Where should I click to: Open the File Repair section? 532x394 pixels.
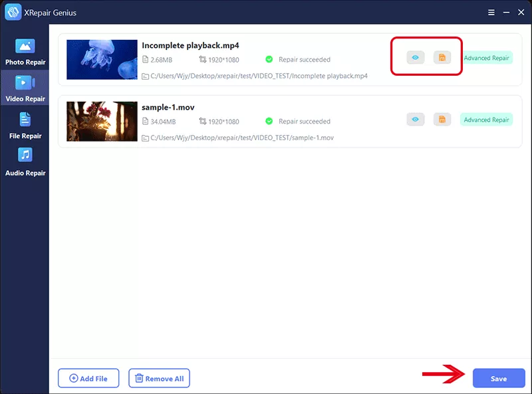click(25, 126)
